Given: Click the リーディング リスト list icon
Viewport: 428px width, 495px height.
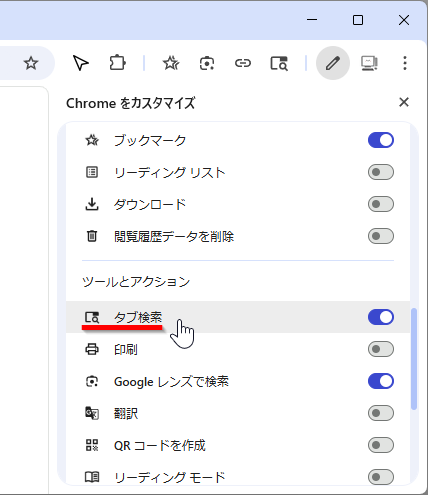Looking at the screenshot, I should (x=92, y=172).
